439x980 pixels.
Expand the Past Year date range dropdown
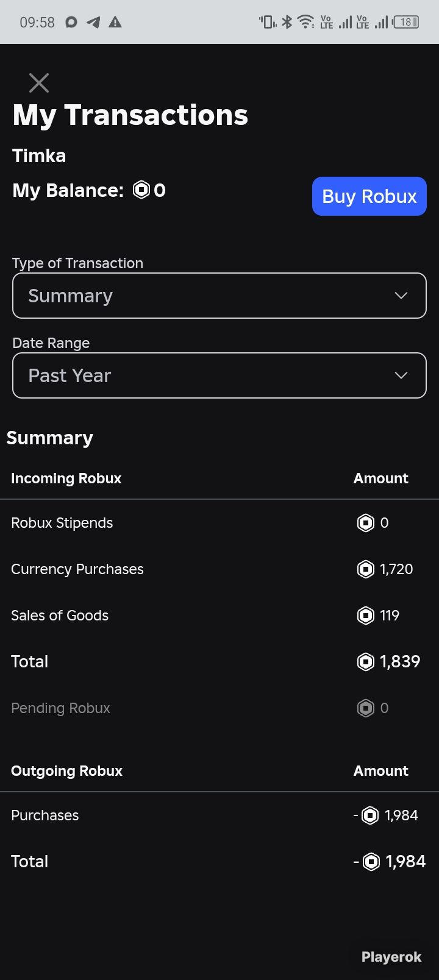point(220,375)
